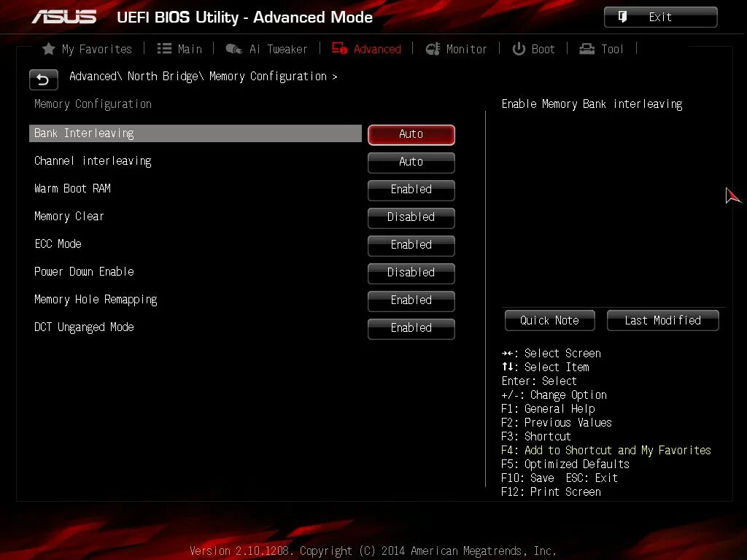Click 'F1: General Help' hint
The image size is (747, 560).
coord(549,409)
